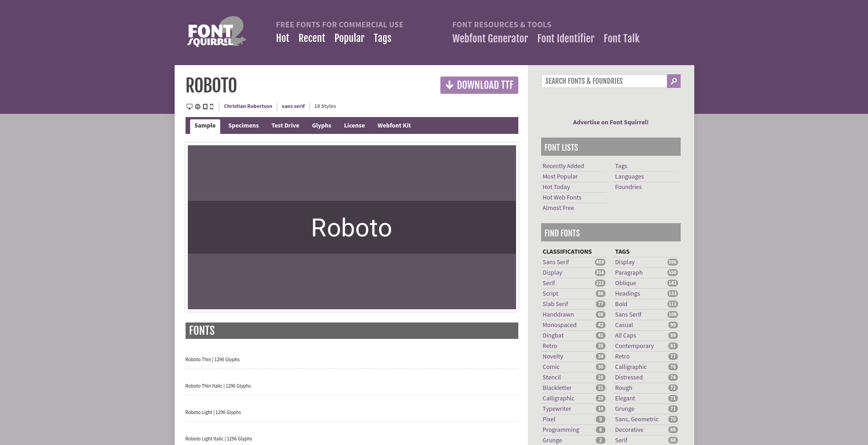Image resolution: width=868 pixels, height=445 pixels.
Task: Switch to the Specimens tab
Action: coord(243,126)
